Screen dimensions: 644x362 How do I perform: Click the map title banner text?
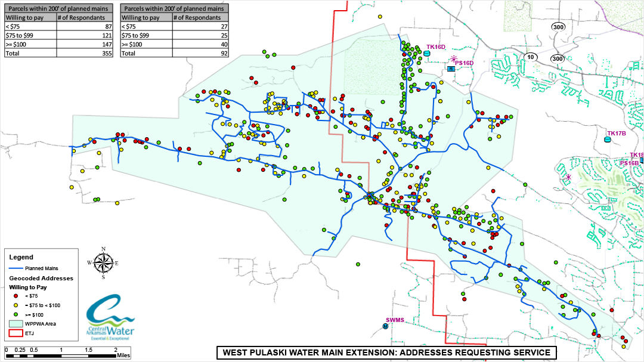(x=386, y=352)
